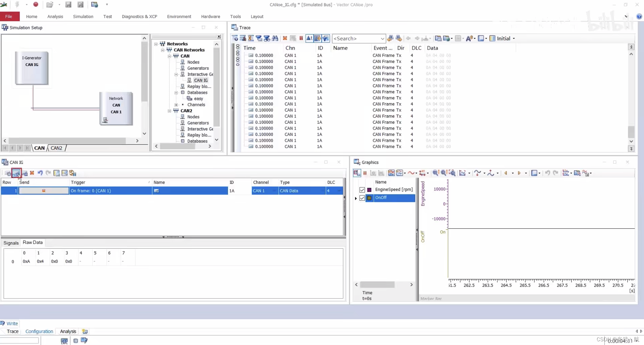Screen dimensions: 644x345
Task: Pause the Trace window output
Action: click(x=301, y=38)
